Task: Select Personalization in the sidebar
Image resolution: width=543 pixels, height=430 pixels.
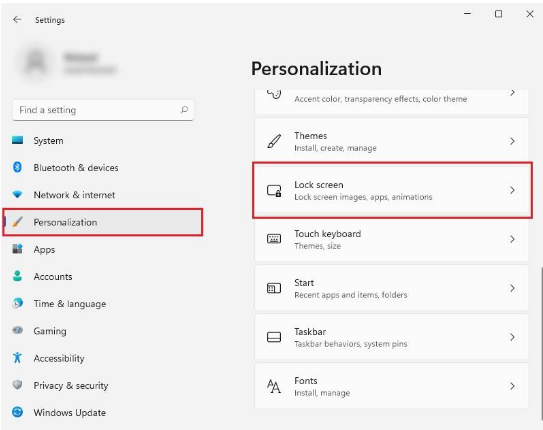Action: (103, 222)
